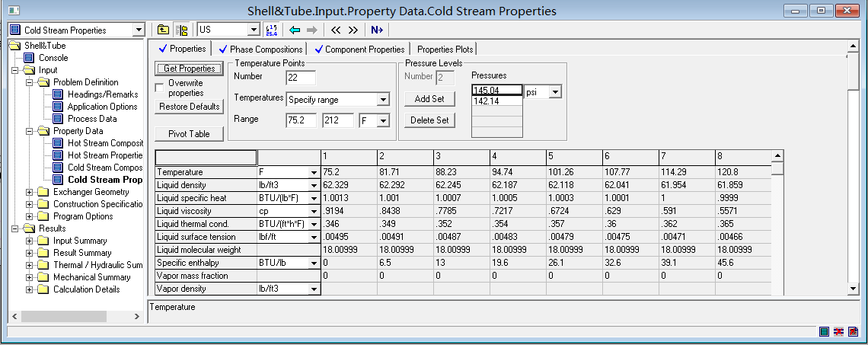
Task: Switch to the Phase Compositions tab
Action: [260, 50]
